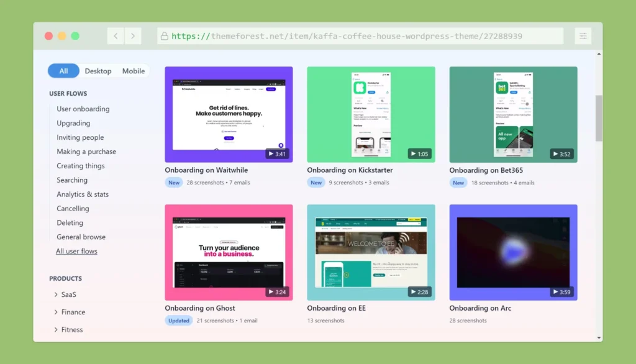Image resolution: width=636 pixels, height=364 pixels.
Task: Click the padlock icon in address bar
Action: (x=165, y=36)
